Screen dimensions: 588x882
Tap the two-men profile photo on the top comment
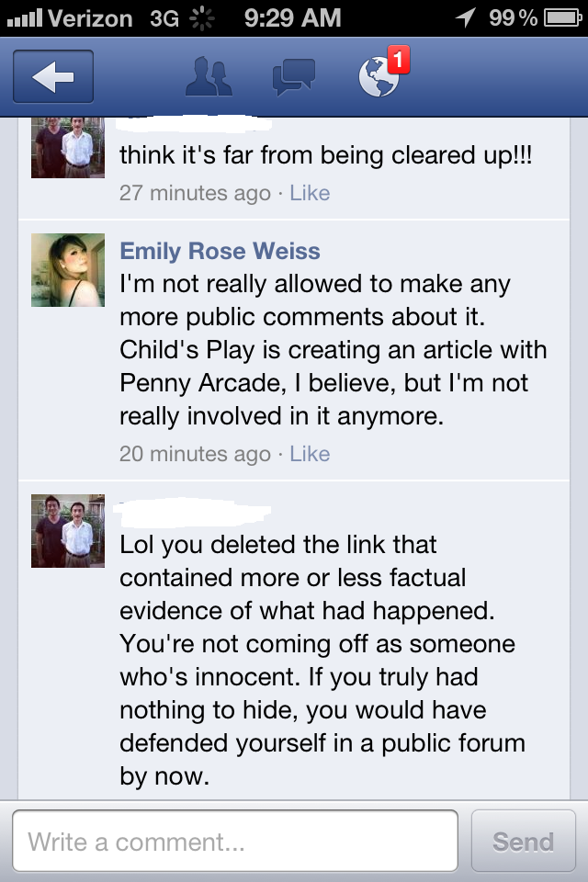[68, 147]
